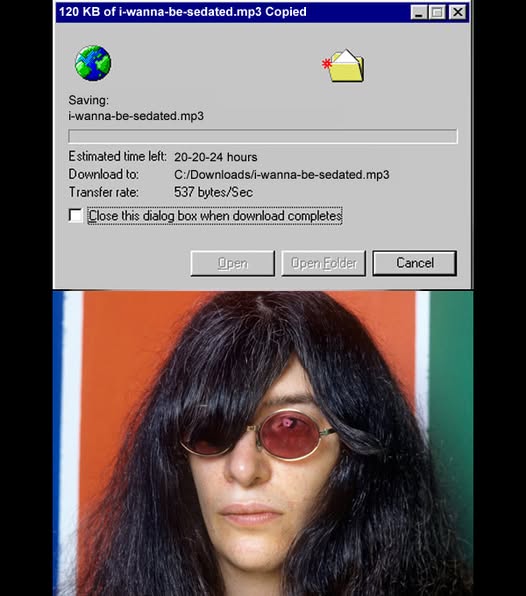Click the greyed-out Open Folder button

pyautogui.click(x=323, y=263)
